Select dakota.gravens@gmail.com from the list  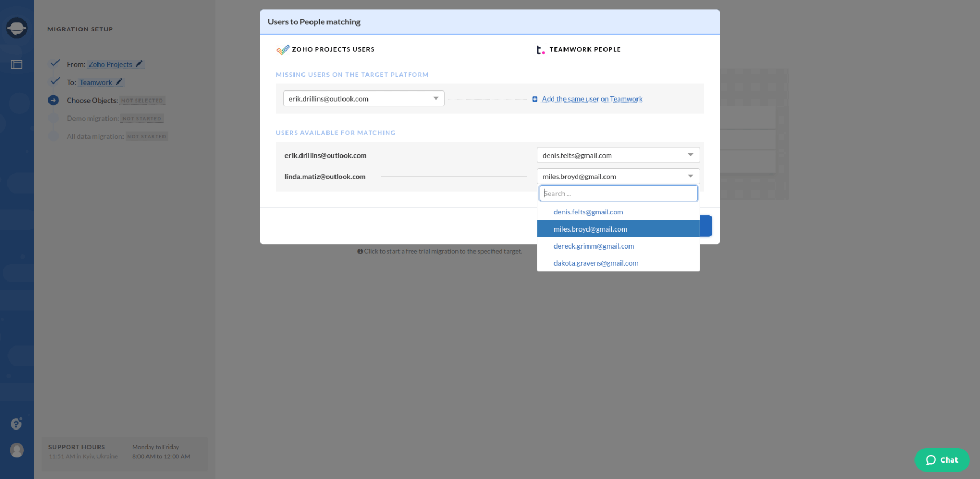[618, 263]
